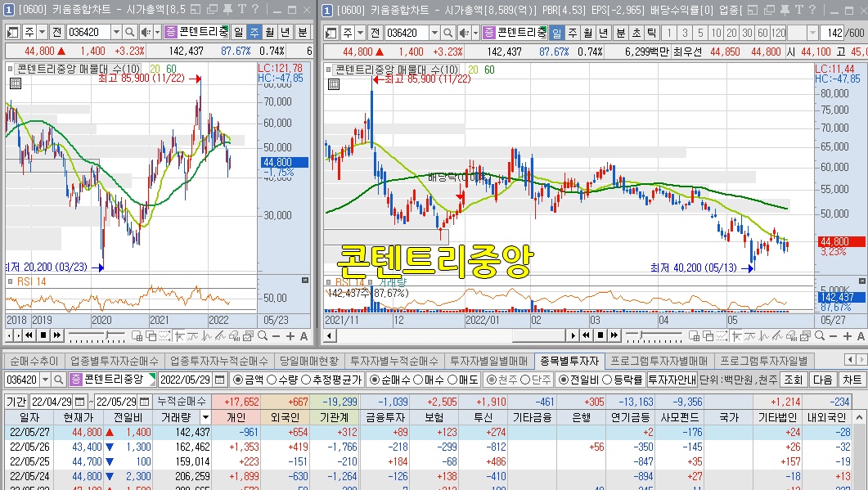Click 다음 next button

coord(823,380)
